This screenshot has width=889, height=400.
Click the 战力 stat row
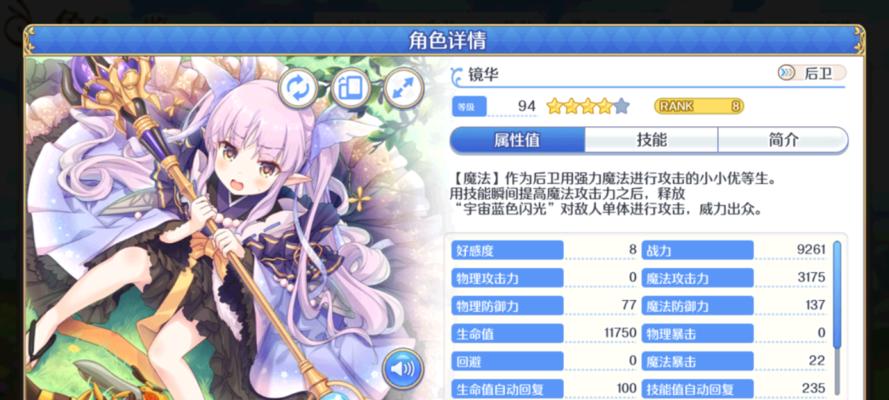734,250
